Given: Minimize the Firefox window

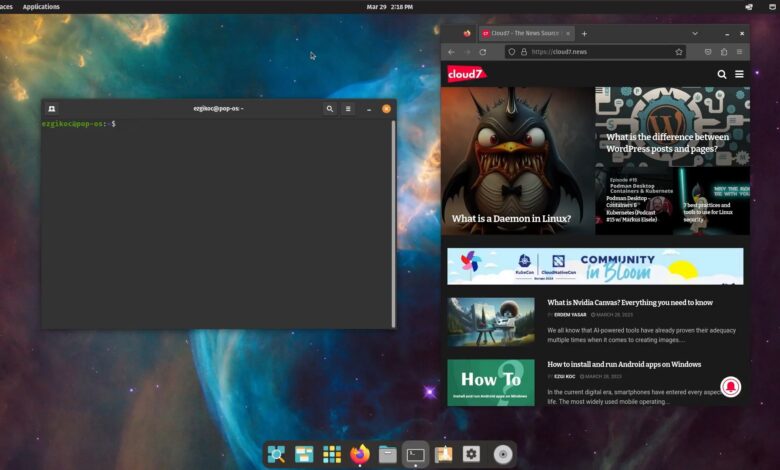Looking at the screenshot, I should click(727, 34).
